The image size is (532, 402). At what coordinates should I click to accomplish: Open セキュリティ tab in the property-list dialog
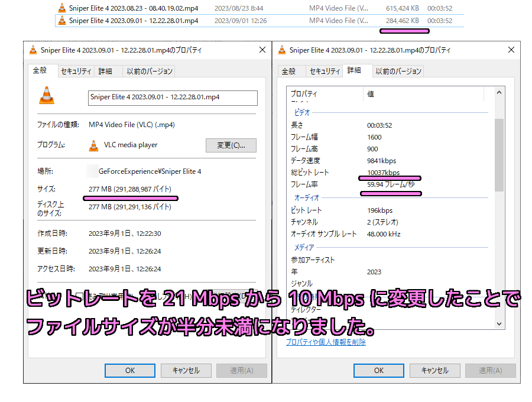[325, 72]
